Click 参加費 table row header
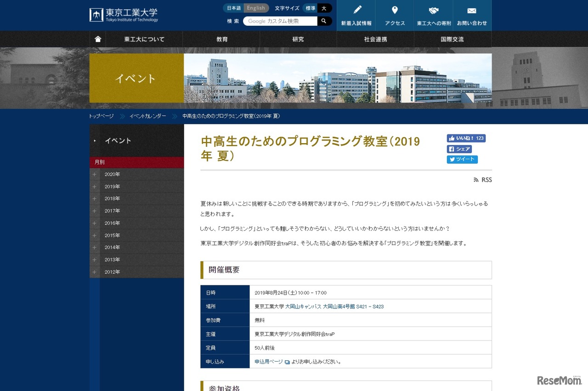Screen dimensions: 588x391 [225, 320]
